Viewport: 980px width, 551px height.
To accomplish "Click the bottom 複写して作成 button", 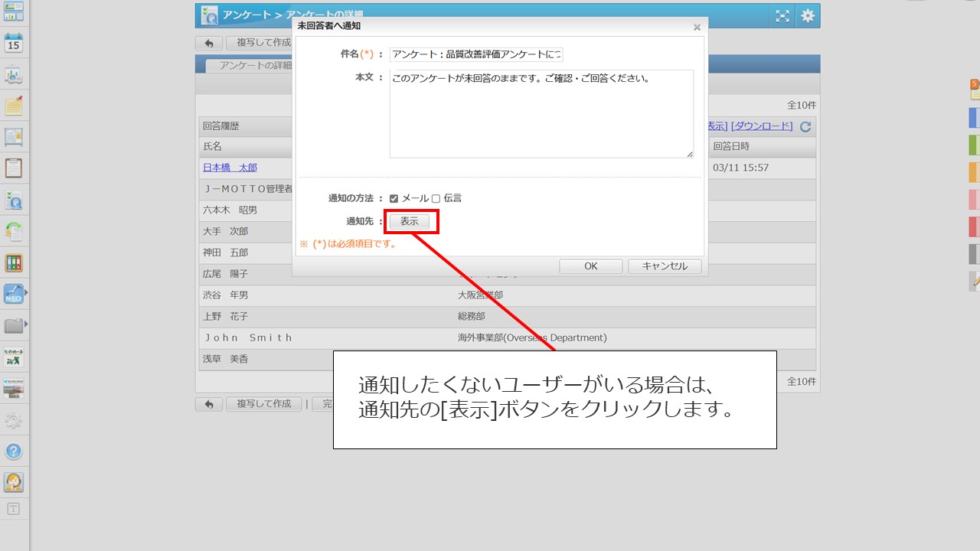I will (264, 404).
